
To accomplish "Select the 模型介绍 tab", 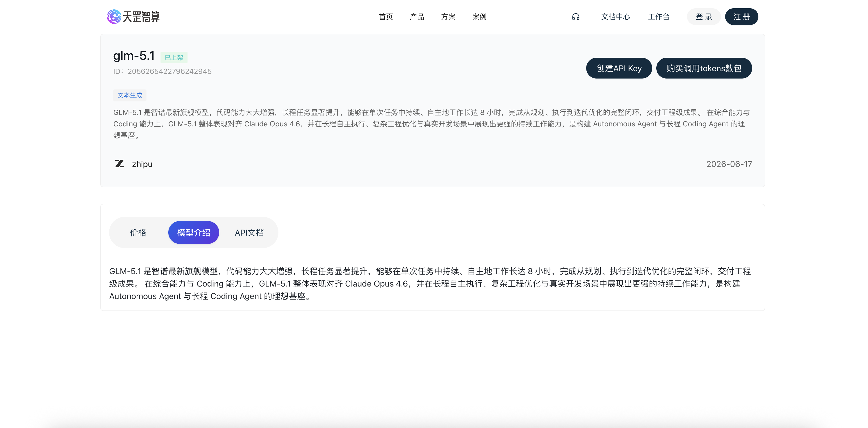I will pyautogui.click(x=194, y=232).
